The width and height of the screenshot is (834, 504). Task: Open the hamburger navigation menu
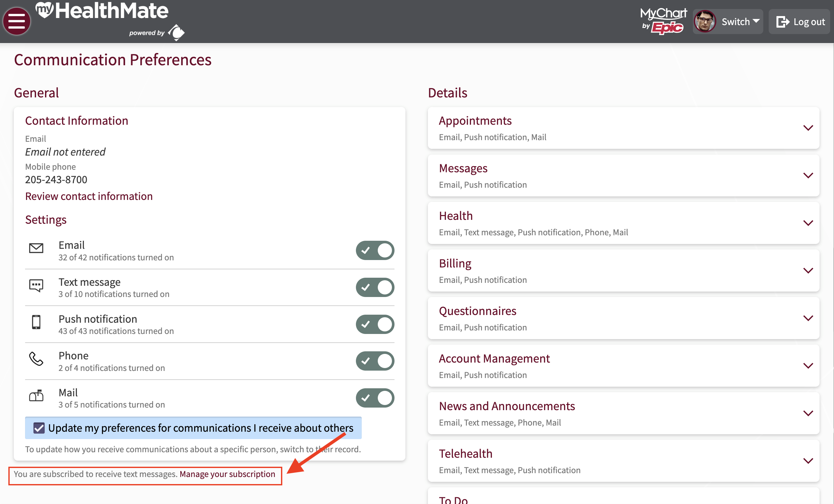[16, 21]
